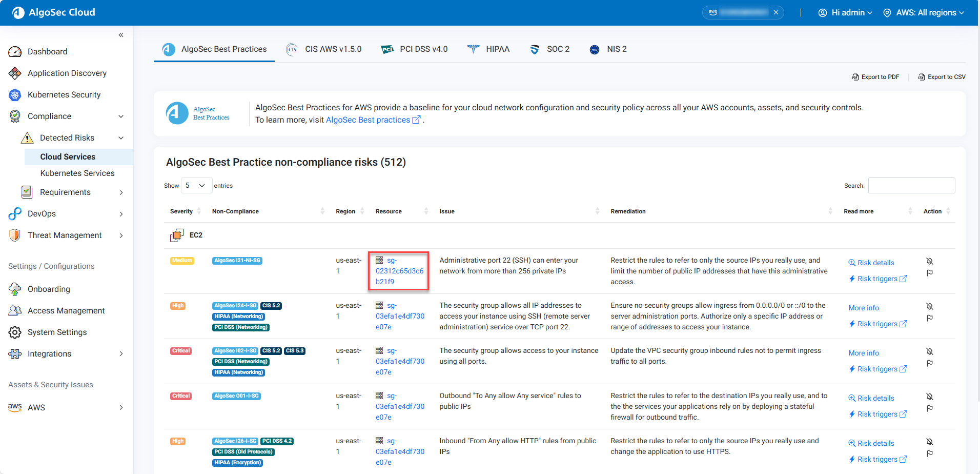The width and height of the screenshot is (980, 474).
Task: Remove the AWS account filter chip
Action: coord(776,13)
